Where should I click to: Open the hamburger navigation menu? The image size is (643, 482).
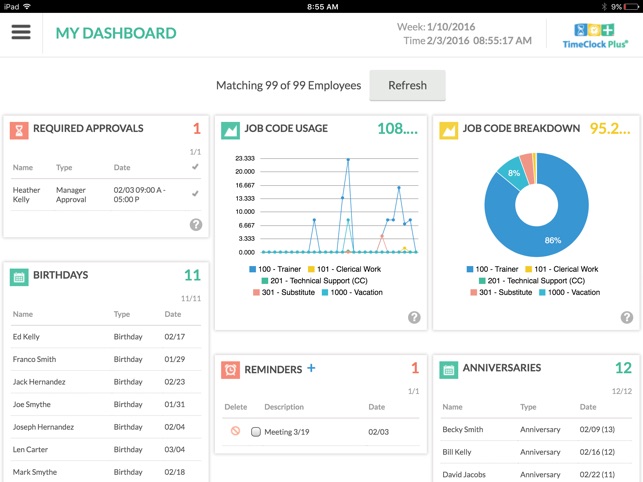click(x=21, y=32)
